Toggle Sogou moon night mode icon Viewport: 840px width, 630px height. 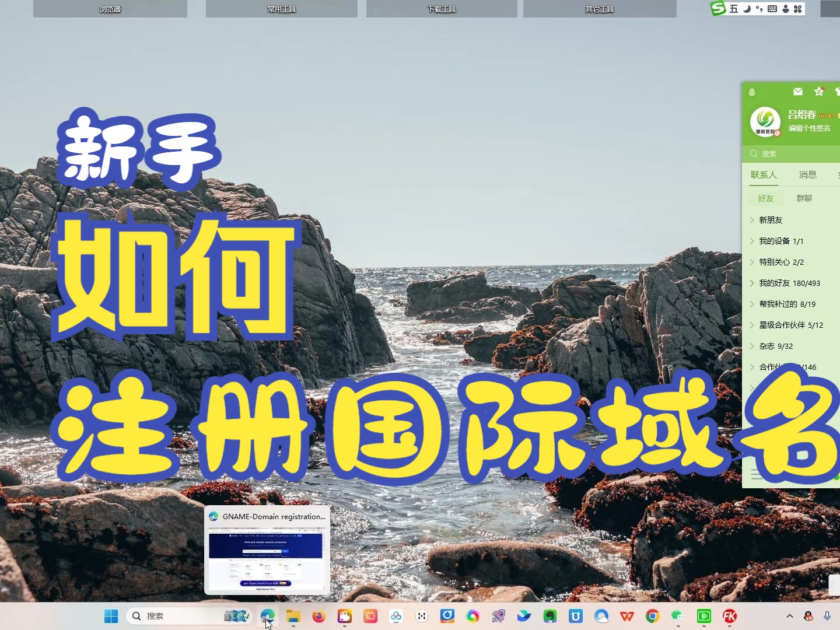point(747,9)
